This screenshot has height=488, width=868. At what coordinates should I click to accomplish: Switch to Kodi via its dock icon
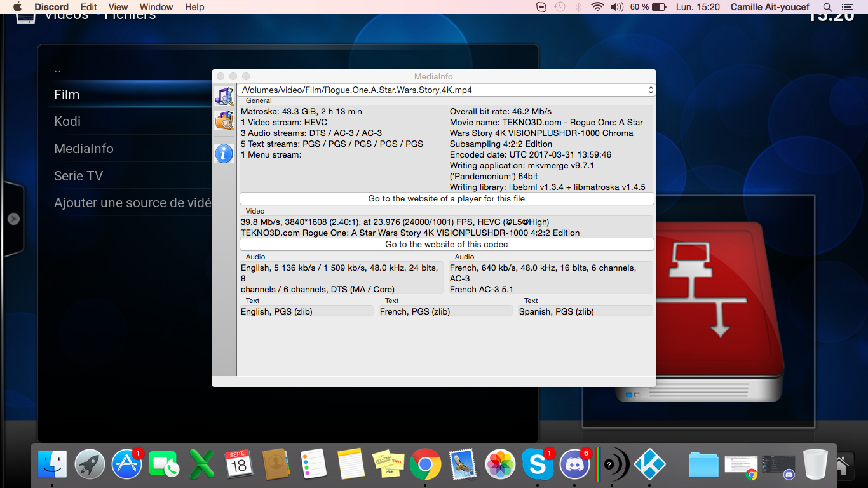pyautogui.click(x=650, y=464)
